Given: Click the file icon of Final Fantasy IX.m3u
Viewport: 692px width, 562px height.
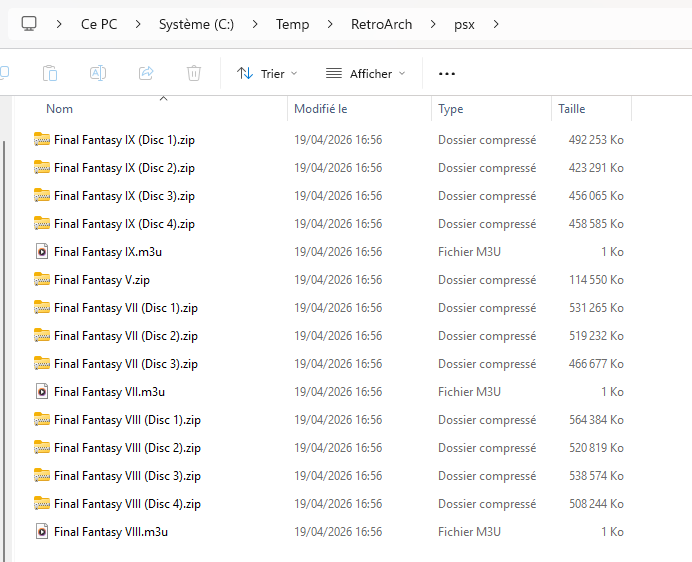Looking at the screenshot, I should click(x=41, y=252).
